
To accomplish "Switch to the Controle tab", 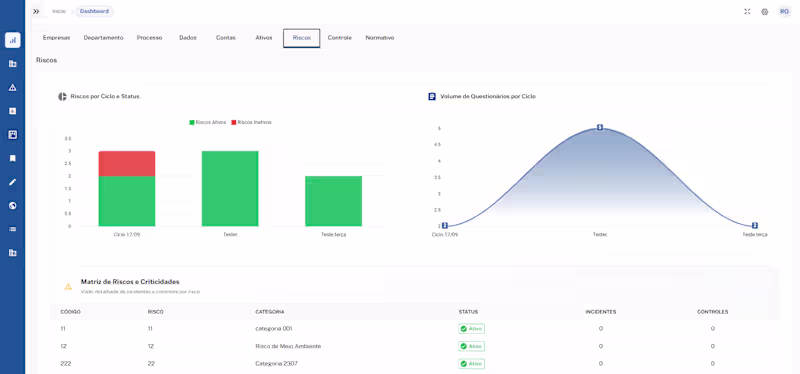I will (339, 38).
